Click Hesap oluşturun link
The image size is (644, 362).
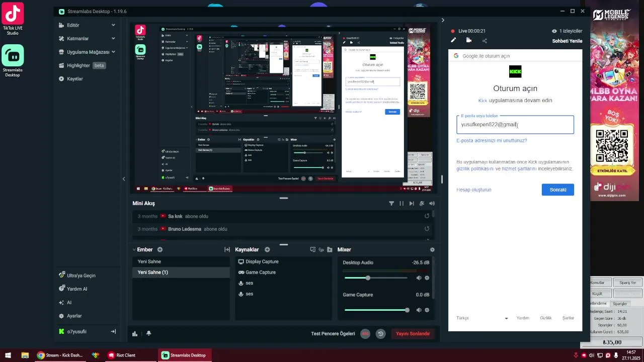click(474, 190)
